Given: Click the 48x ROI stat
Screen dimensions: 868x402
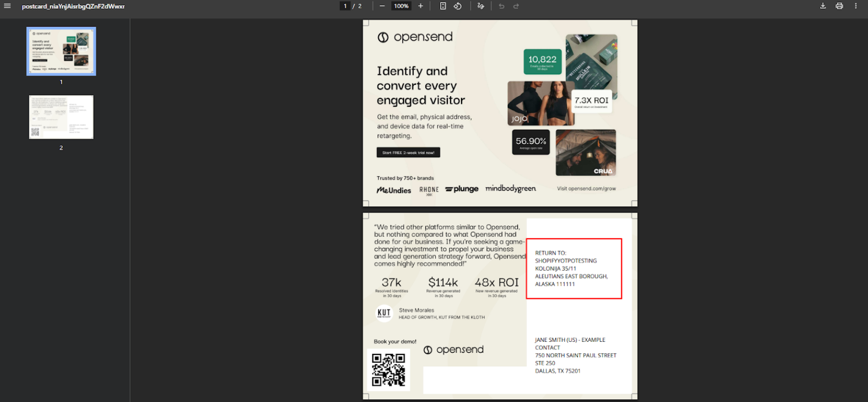Looking at the screenshot, I should [497, 287].
